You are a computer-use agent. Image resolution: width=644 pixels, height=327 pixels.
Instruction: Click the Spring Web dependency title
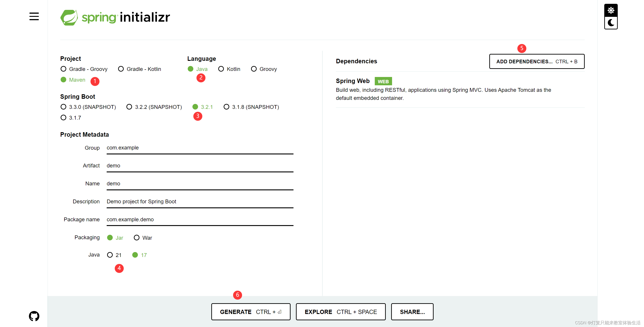(x=353, y=81)
